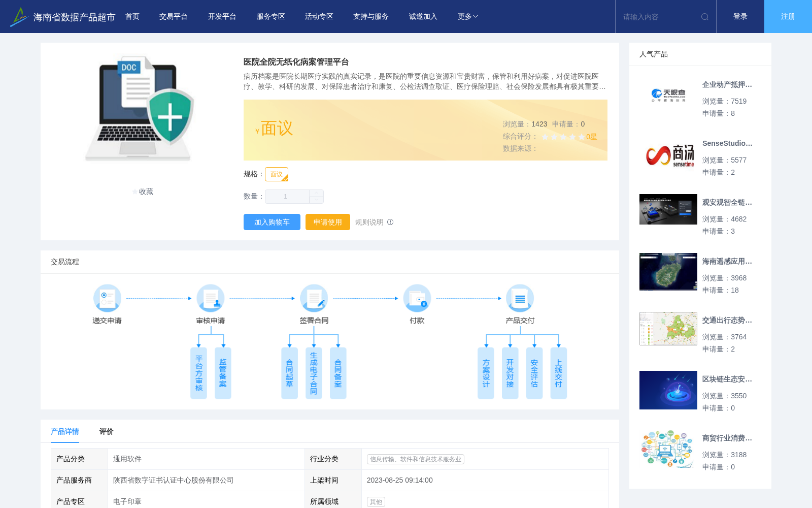Click the product DOC shield image
Viewport: 812px width, 508px height.
tap(140, 109)
